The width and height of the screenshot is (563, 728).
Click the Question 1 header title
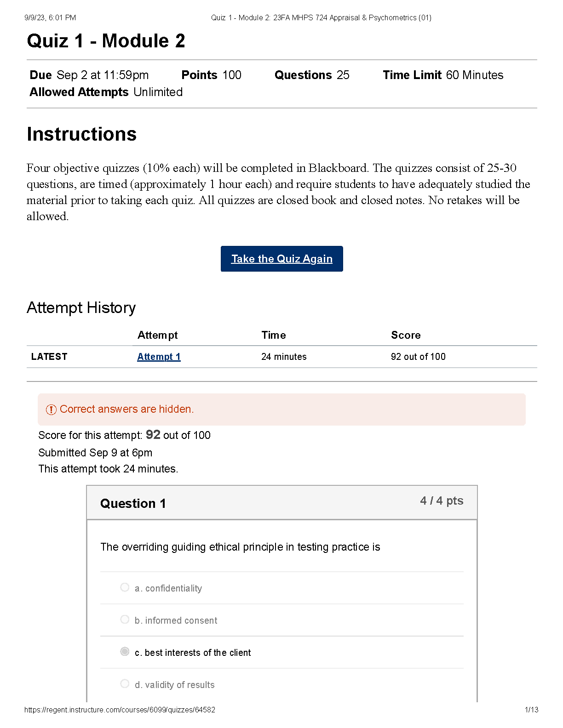(133, 504)
